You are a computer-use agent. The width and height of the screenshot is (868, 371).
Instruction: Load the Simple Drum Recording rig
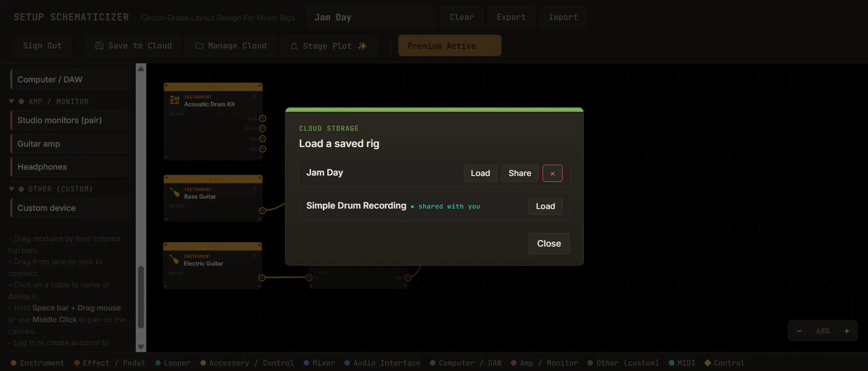click(545, 206)
